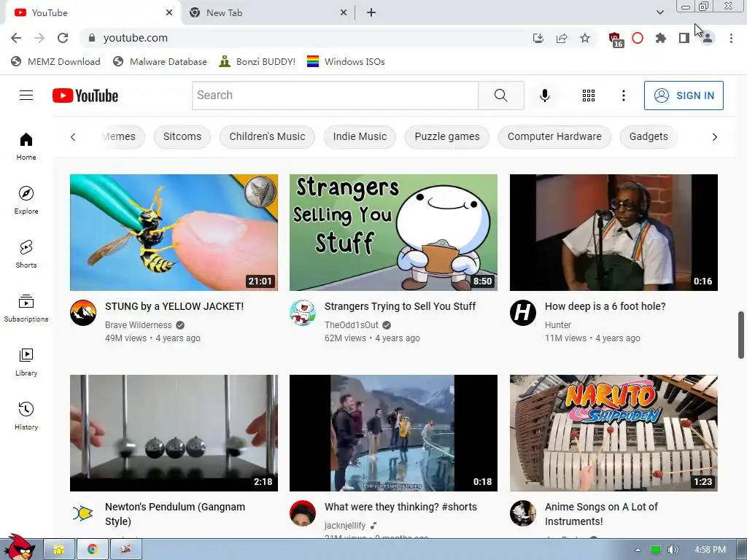This screenshot has width=747, height=560.
Task: Open How deep is a 6 foot hole? title
Action: pos(605,306)
